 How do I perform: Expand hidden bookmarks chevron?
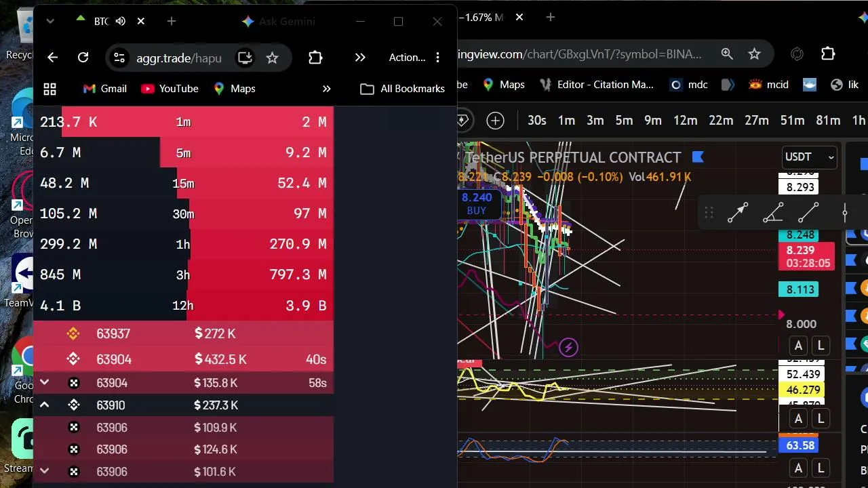click(x=326, y=89)
